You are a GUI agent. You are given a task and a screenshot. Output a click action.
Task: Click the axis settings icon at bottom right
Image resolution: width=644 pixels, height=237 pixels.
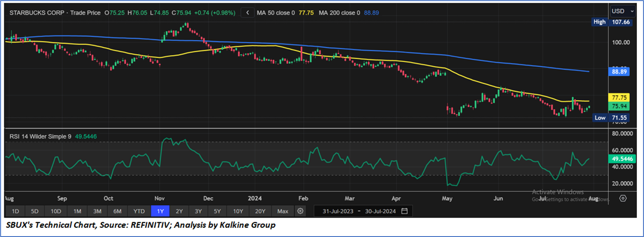pos(623,198)
